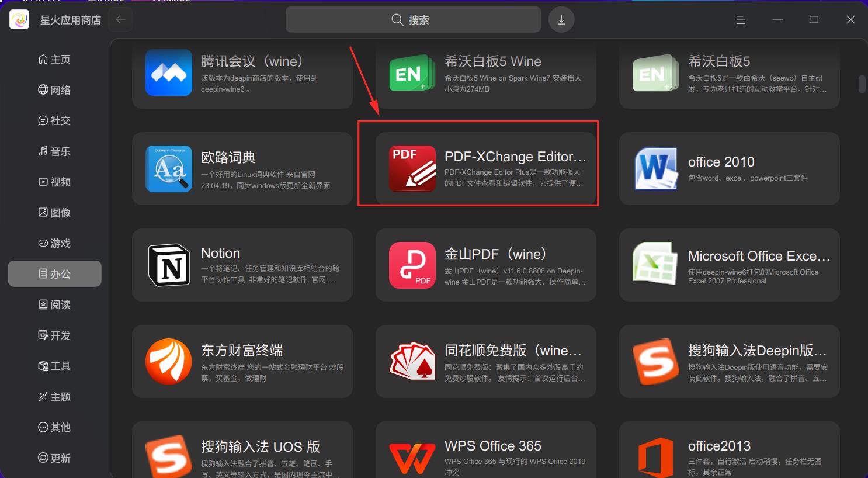Click the 同花顺免费版 cards icon
Viewport: 868px width, 478px height.
[412, 361]
